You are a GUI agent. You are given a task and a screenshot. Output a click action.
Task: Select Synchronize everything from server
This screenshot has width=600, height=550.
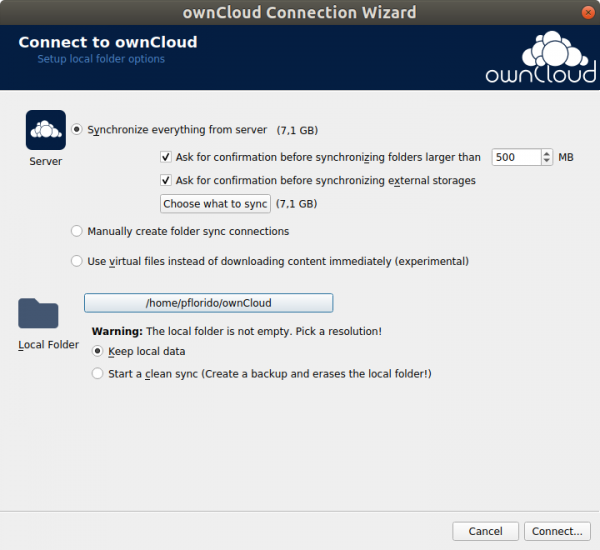[77, 129]
